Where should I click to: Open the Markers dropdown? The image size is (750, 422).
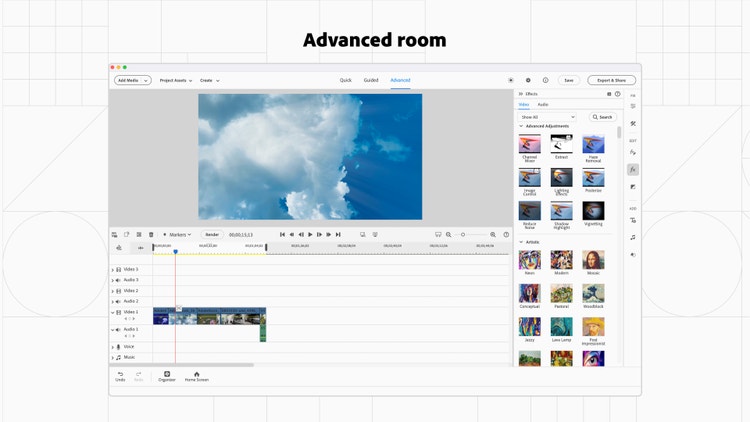177,234
